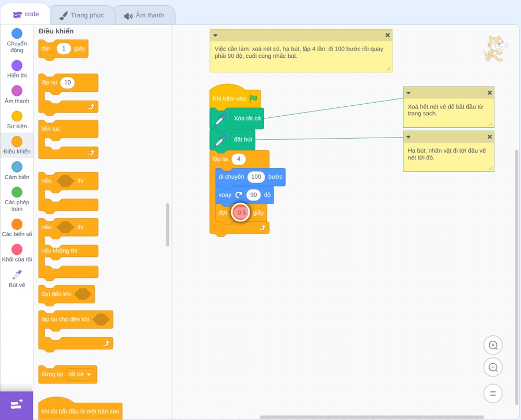Select the Hiển thị category circle

[x=17, y=66]
